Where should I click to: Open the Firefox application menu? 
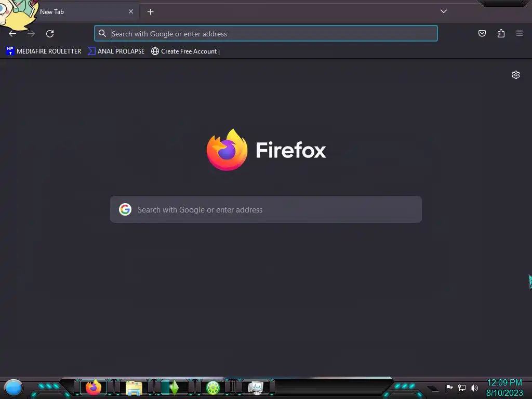click(x=519, y=33)
